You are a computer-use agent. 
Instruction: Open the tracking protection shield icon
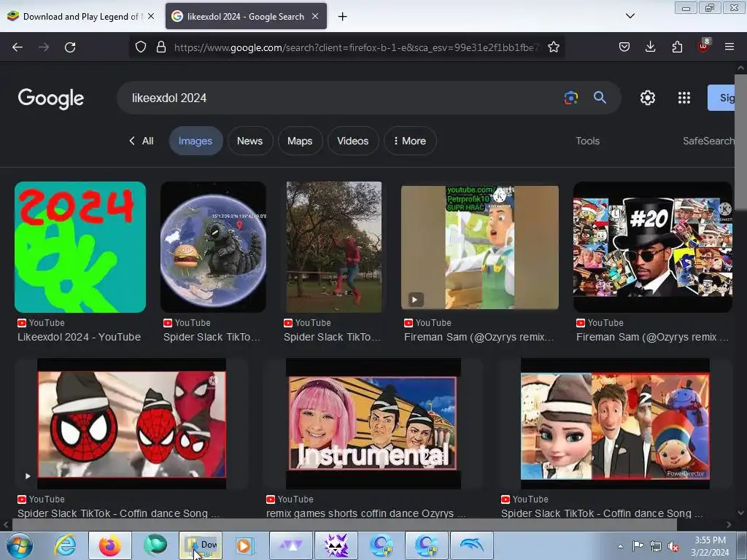[x=141, y=47]
